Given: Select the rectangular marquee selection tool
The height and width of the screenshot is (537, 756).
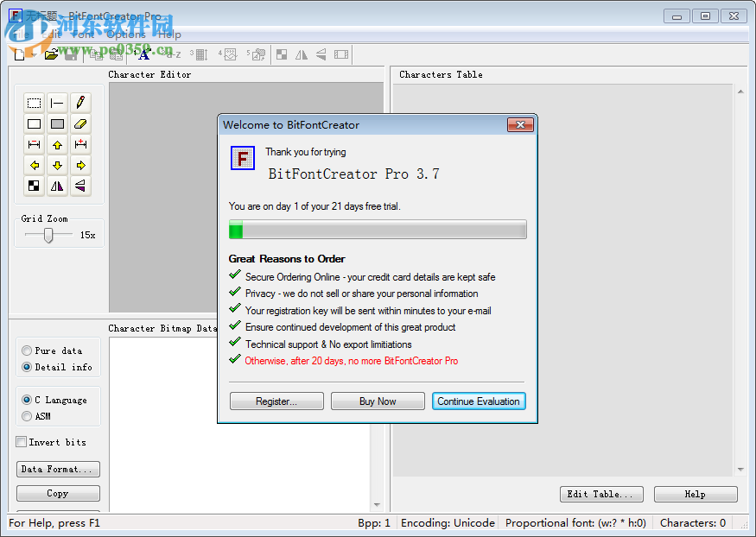Looking at the screenshot, I should 34,103.
